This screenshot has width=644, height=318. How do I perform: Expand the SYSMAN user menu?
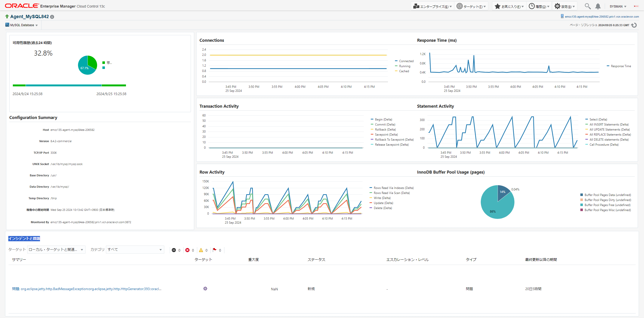(x=618, y=7)
